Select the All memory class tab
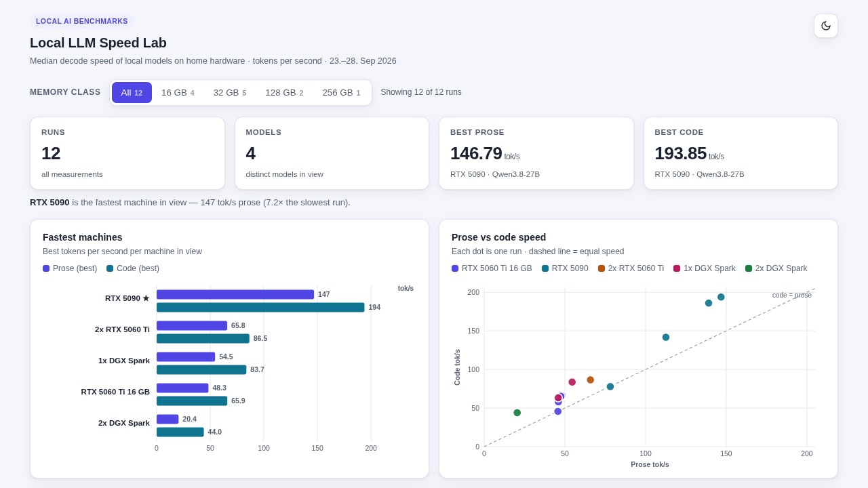Screen dimensions: 868x488 pyautogui.click(x=132, y=92)
